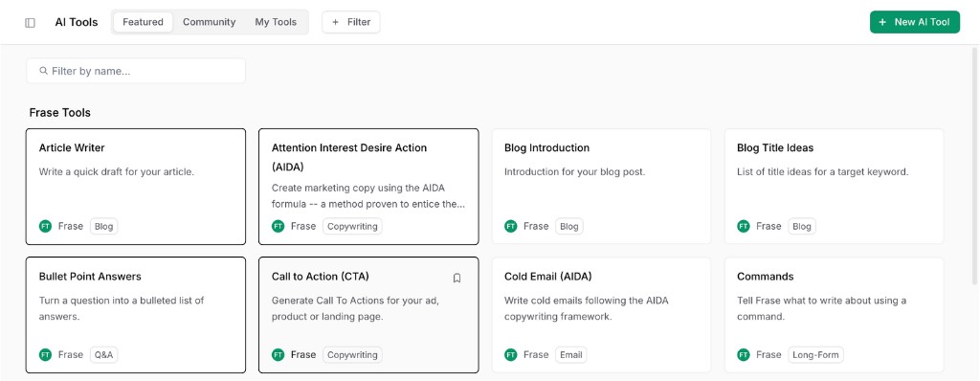Open the My Tools tab
The image size is (980, 381).
[x=276, y=22]
